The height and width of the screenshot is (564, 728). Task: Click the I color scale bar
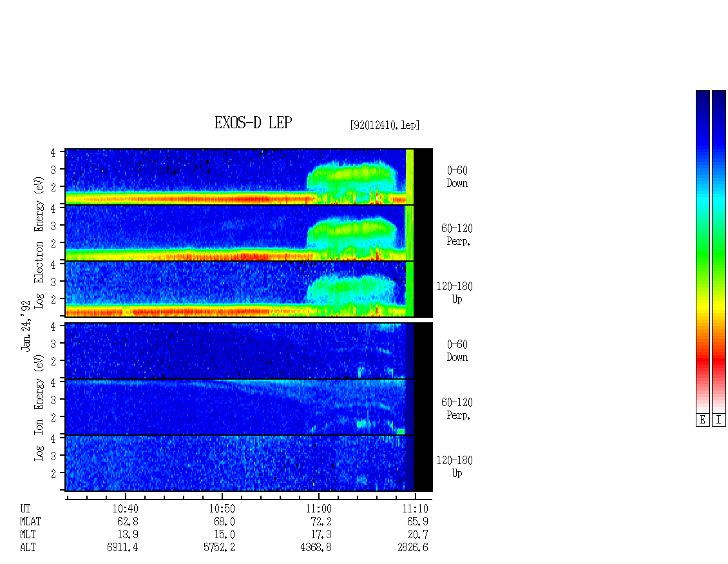point(719,251)
